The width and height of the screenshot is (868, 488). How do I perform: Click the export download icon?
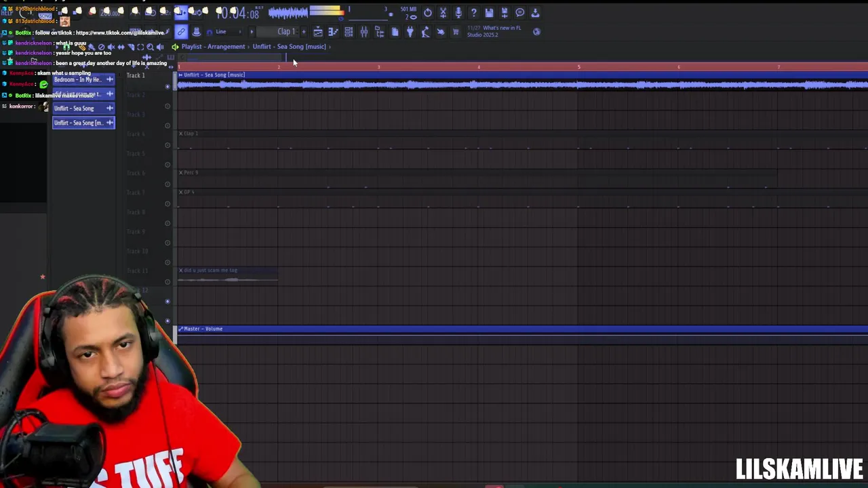[x=535, y=13]
